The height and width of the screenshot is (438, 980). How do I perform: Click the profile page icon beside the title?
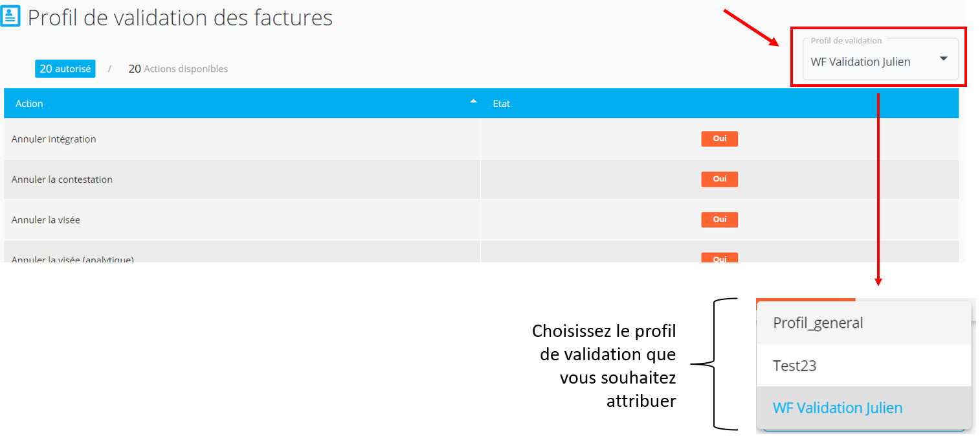11,15
